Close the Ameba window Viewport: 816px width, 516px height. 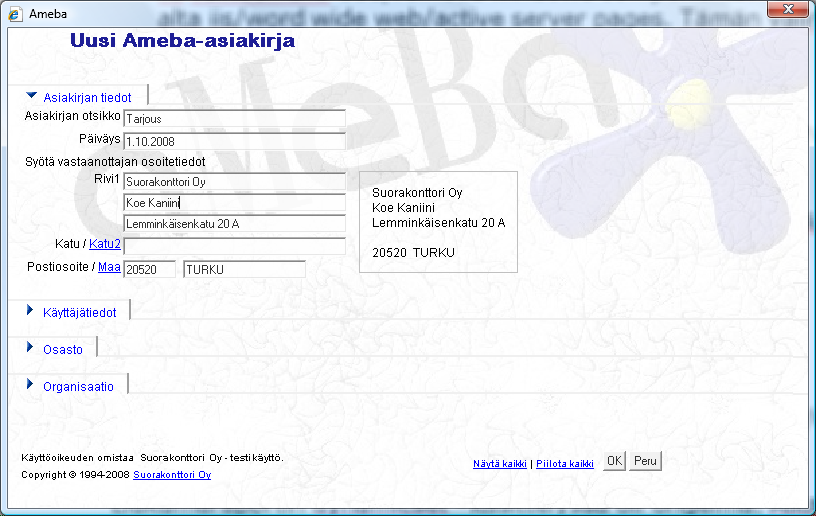pyautogui.click(x=788, y=9)
